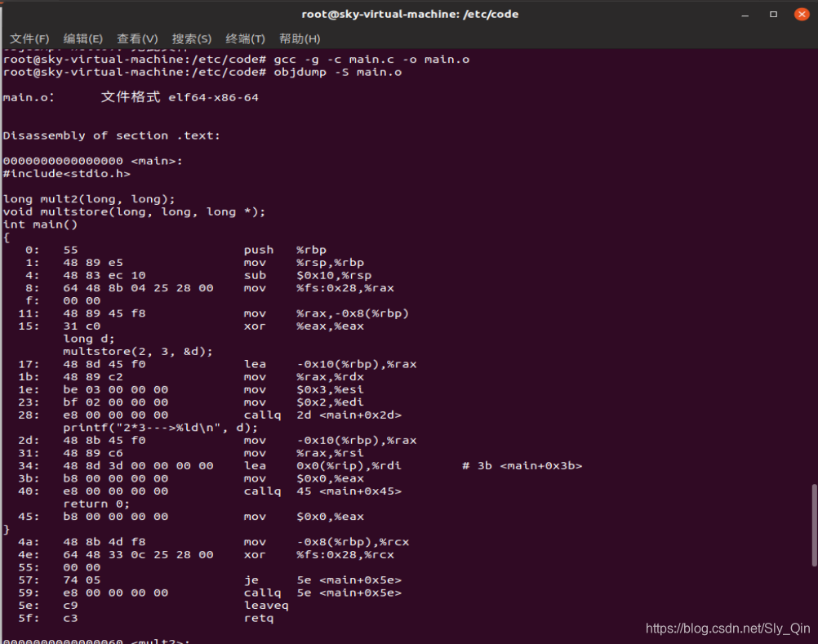Click the 'lea 0x0(%rip),%rdi' instruction
Viewport: 818px width, 644px height.
coord(322,466)
